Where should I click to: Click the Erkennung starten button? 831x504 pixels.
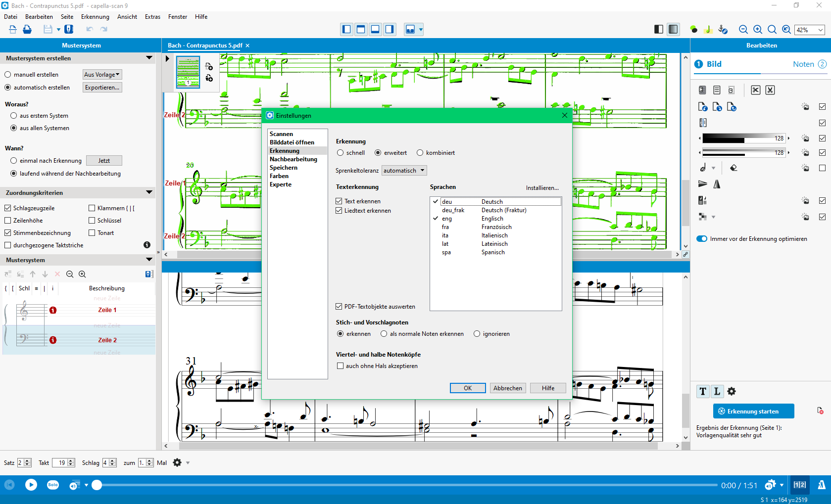753,412
